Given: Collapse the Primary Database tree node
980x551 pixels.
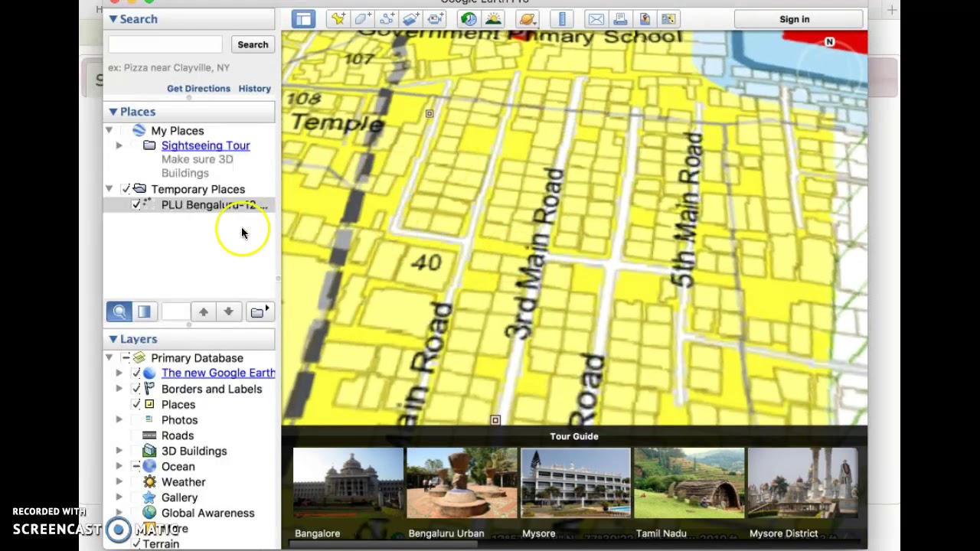Looking at the screenshot, I should pos(109,357).
